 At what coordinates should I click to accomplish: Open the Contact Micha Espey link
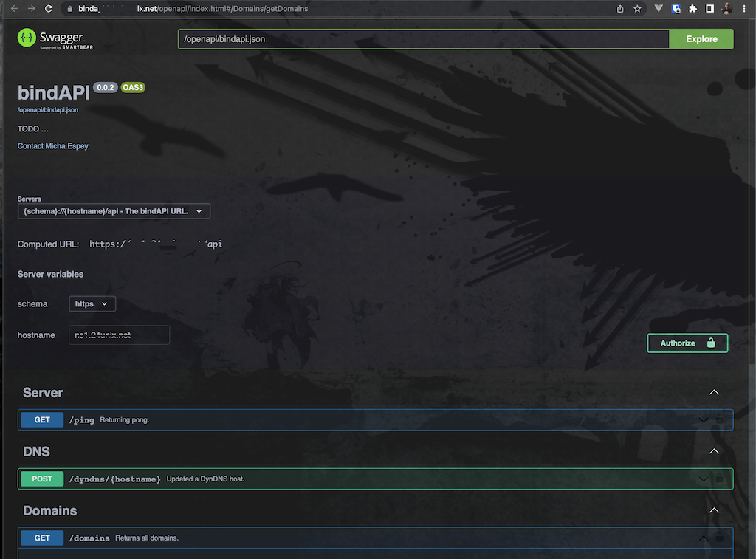click(53, 146)
